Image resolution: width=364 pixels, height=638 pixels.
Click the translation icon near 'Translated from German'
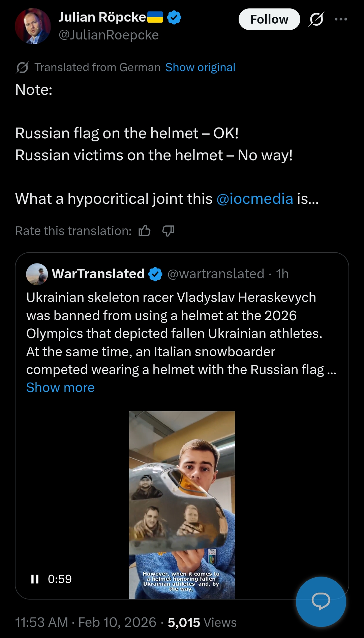pos(23,67)
